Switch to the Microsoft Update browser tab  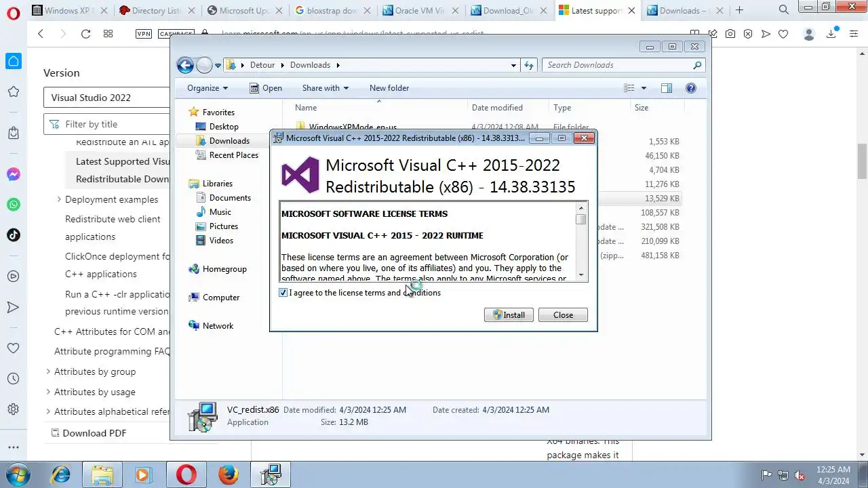pyautogui.click(x=244, y=10)
